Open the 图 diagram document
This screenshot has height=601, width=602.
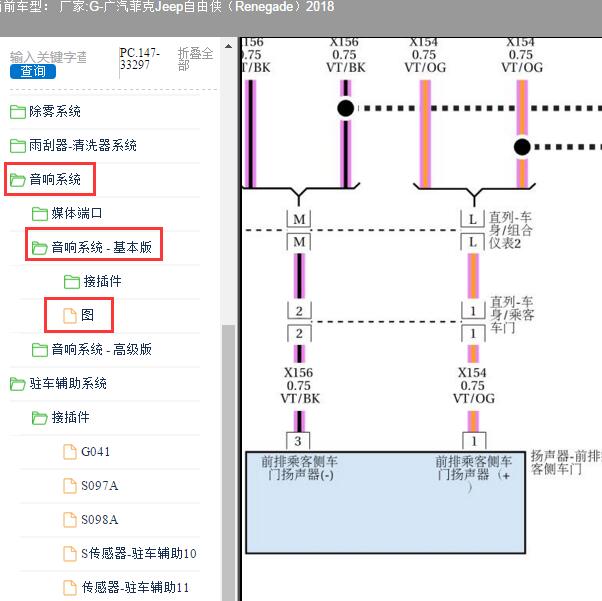click(88, 315)
